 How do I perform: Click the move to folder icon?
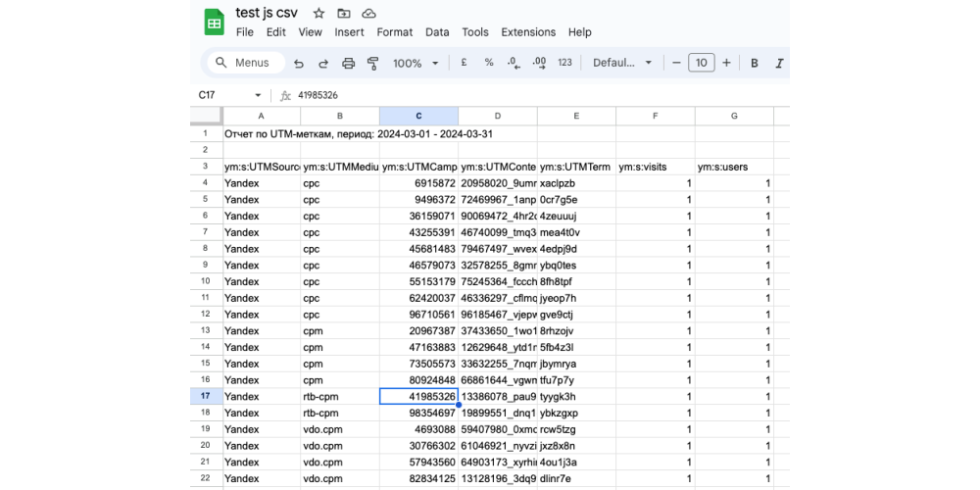pyautogui.click(x=344, y=13)
